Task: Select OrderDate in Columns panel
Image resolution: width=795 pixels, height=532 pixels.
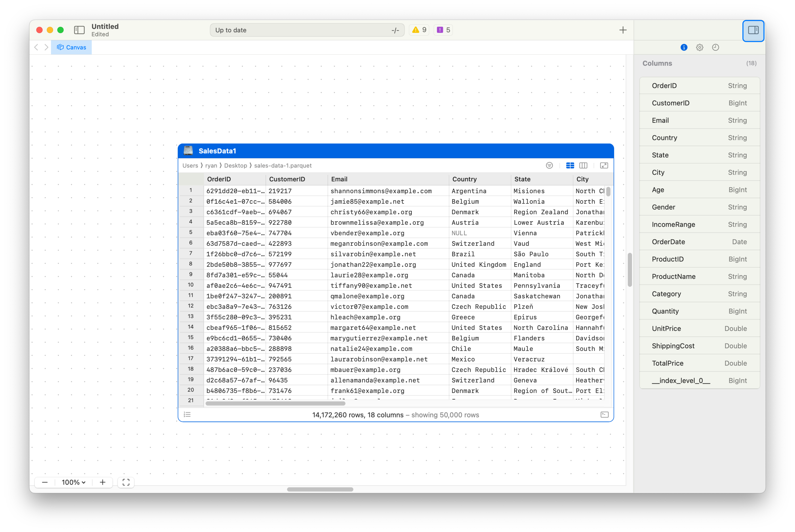Action: pyautogui.click(x=699, y=242)
